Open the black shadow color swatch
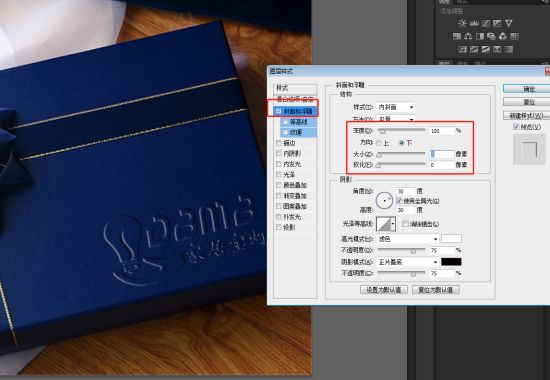The image size is (550, 380). [451, 262]
